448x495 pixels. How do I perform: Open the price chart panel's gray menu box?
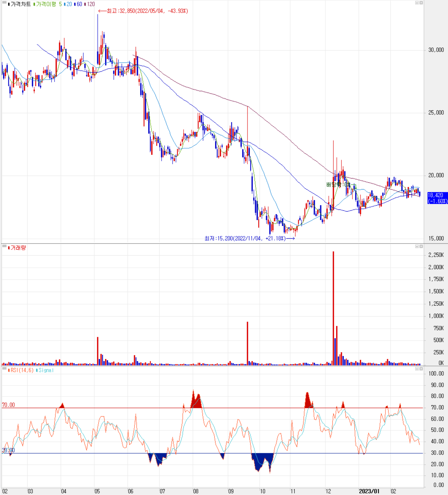click(x=4, y=3)
